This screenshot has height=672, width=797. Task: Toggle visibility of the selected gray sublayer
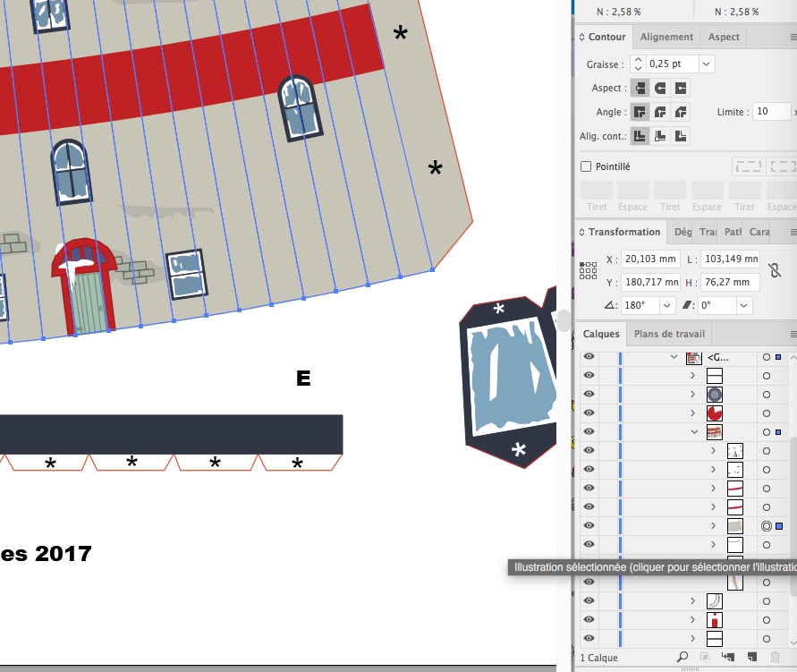tap(589, 525)
